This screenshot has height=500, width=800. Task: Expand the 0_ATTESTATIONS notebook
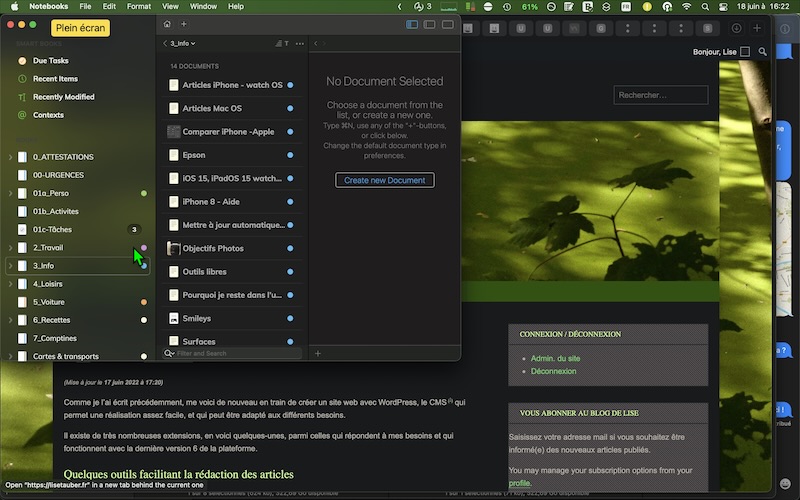click(x=10, y=157)
